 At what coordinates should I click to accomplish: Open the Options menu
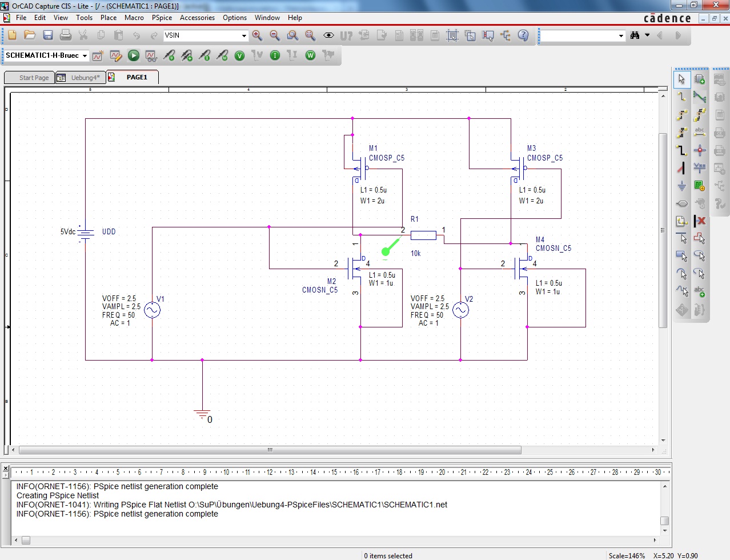click(235, 18)
